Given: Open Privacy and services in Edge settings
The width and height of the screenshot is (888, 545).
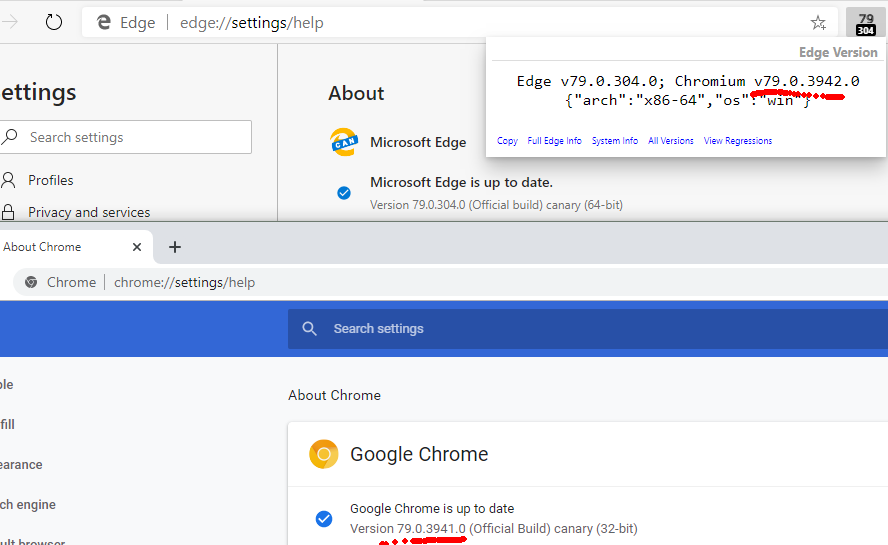Looking at the screenshot, I should pos(89,212).
